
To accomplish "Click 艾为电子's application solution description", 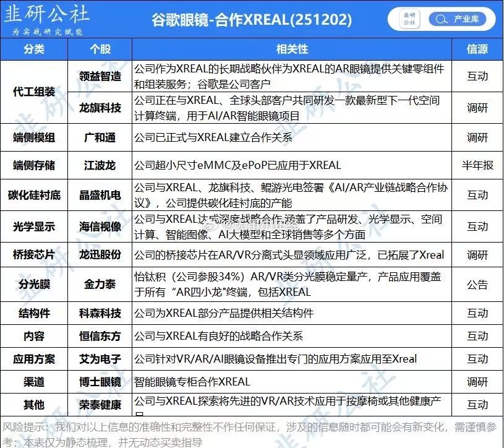I will click(275, 359).
